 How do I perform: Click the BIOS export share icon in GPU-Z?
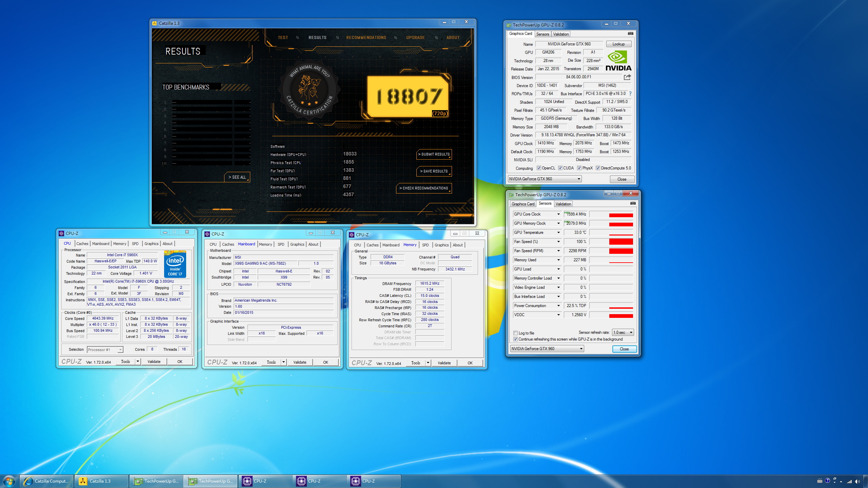point(627,77)
